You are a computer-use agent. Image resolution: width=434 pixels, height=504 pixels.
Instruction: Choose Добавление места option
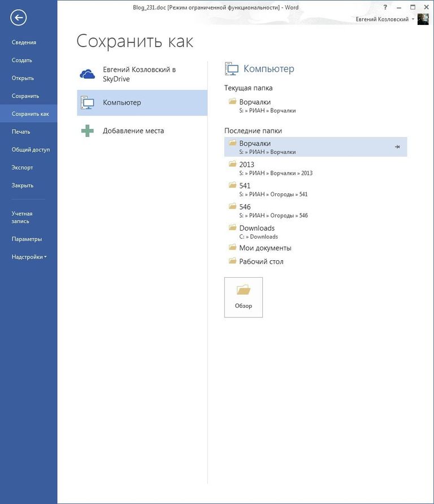pos(142,131)
